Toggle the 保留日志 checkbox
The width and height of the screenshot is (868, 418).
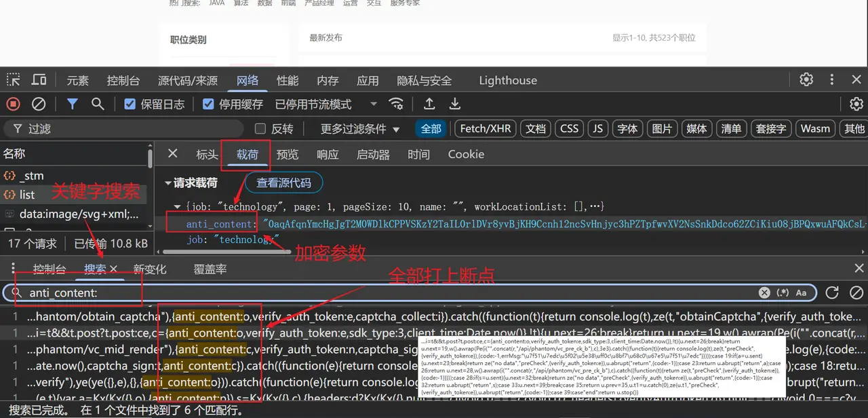point(131,104)
